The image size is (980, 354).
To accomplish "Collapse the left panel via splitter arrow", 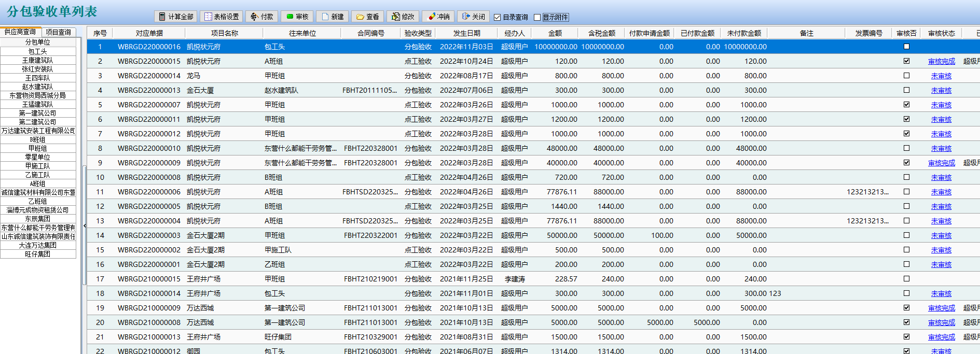I will point(85,225).
